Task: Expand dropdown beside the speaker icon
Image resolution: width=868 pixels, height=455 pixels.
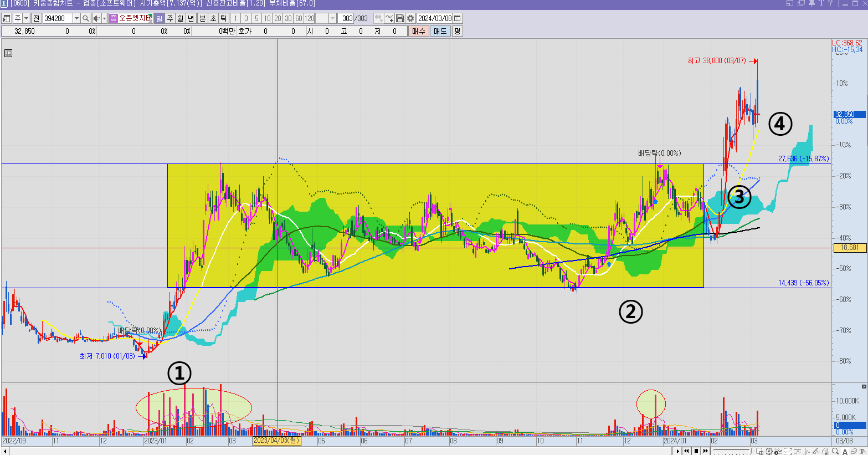Action: [x=104, y=18]
